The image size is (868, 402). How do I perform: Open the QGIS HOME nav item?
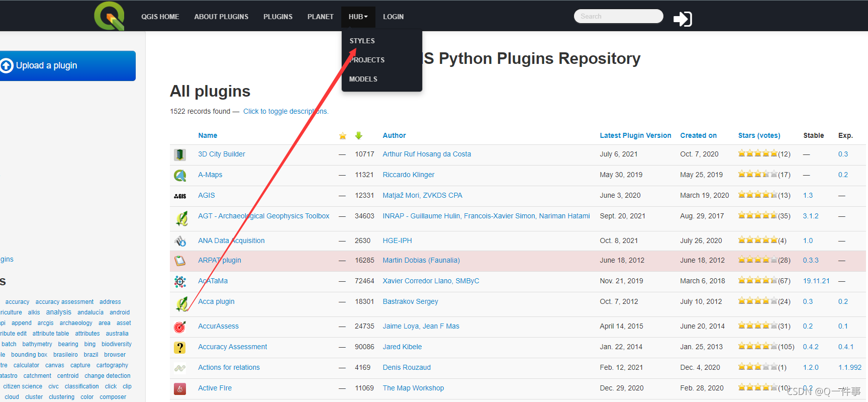coord(160,17)
